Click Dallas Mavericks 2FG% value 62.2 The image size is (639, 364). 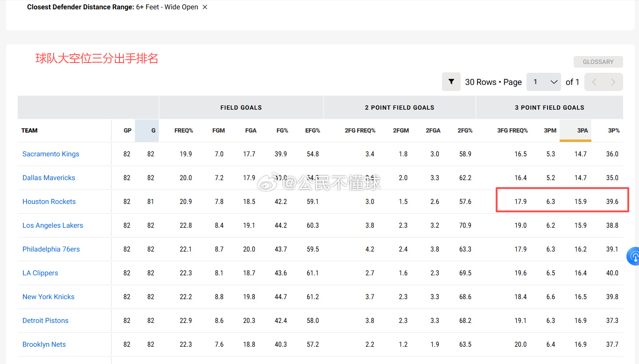tap(465, 178)
